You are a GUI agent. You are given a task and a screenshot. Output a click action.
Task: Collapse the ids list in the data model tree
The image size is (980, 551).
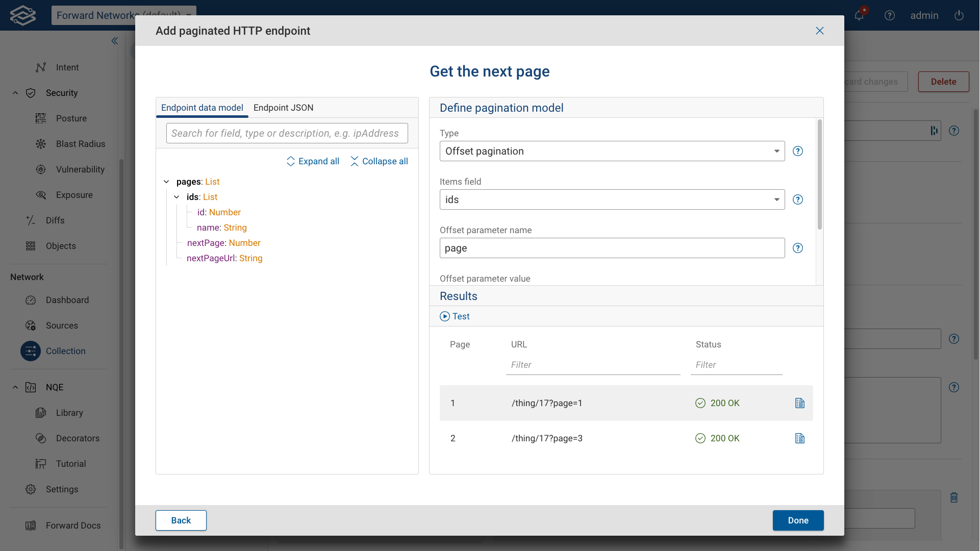tap(177, 197)
